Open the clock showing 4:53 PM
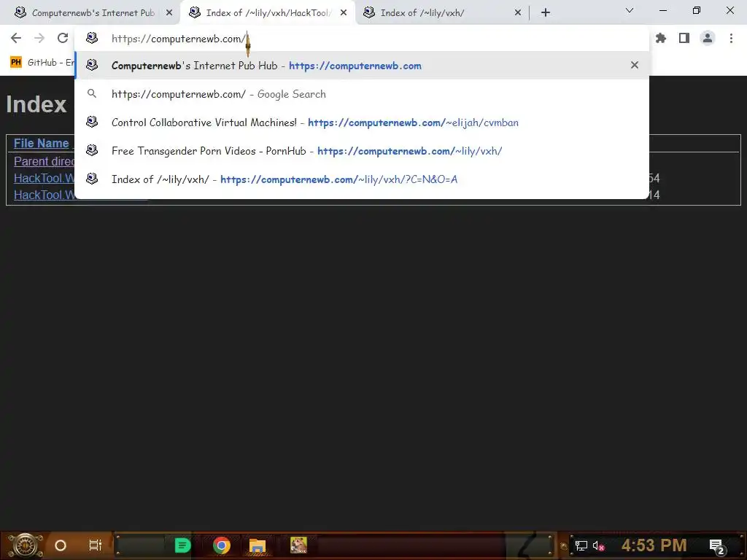This screenshot has width=747, height=560. pyautogui.click(x=654, y=545)
